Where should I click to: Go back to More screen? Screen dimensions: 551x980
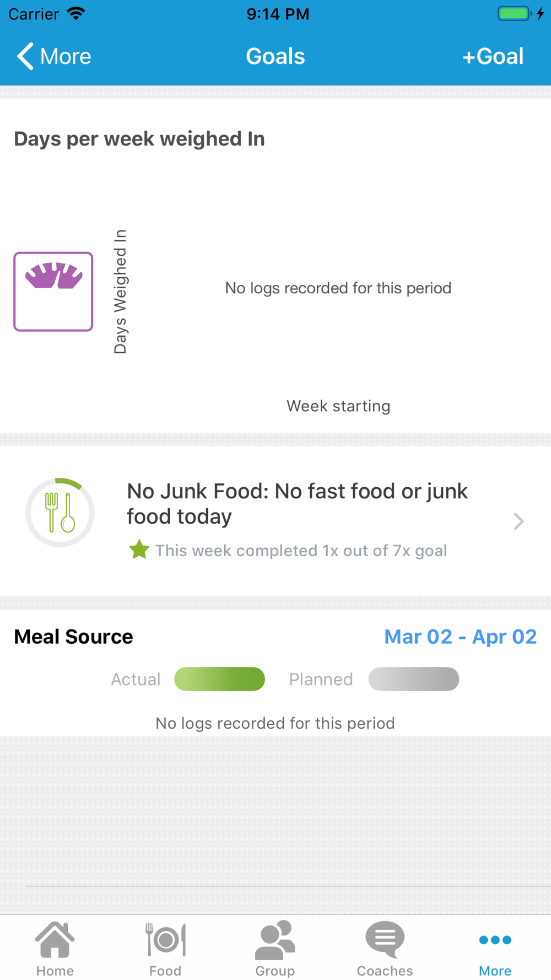click(54, 56)
